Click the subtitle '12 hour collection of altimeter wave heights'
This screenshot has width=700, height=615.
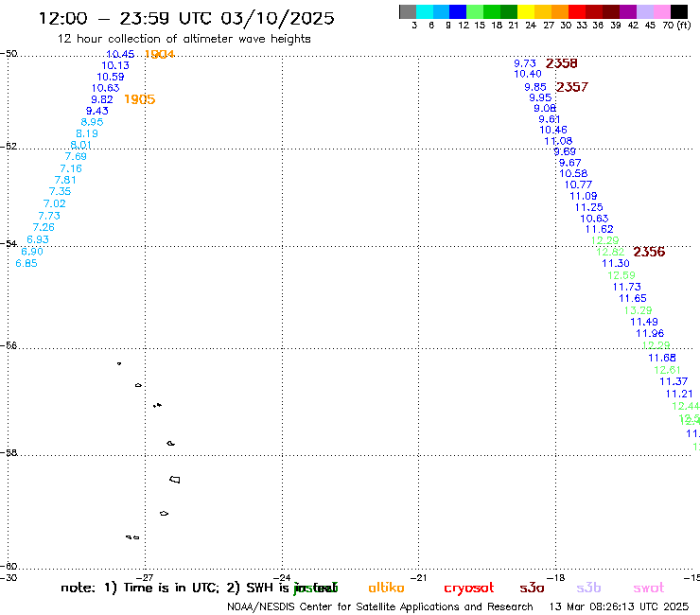pos(184,39)
